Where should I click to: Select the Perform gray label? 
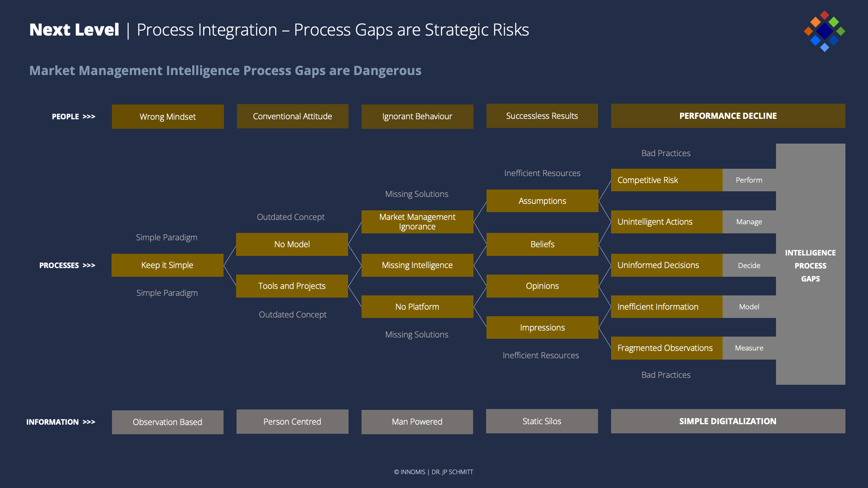[749, 180]
